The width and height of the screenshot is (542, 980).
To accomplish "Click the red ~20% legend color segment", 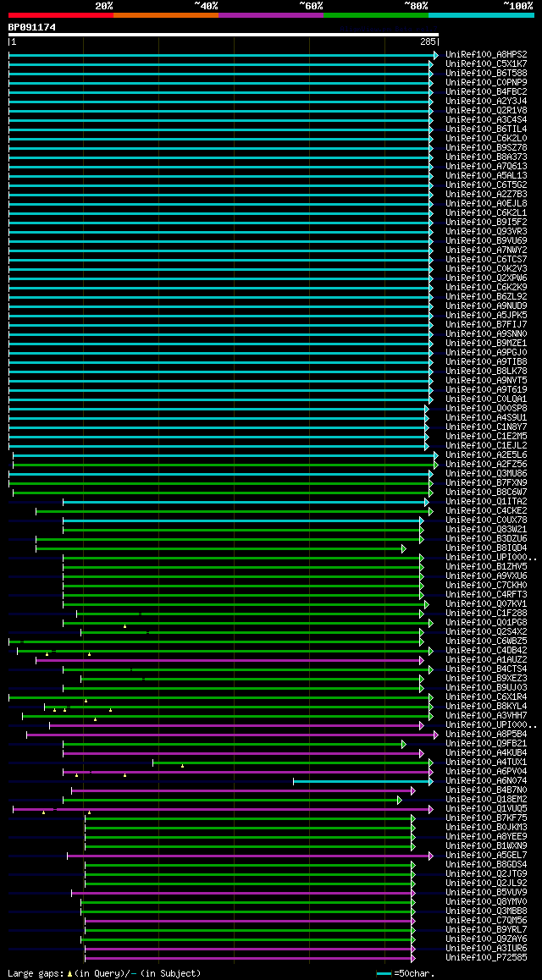I will pyautogui.click(x=61, y=14).
